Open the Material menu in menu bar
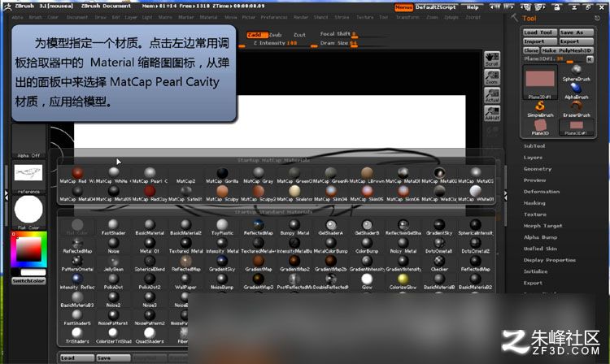This screenshot has width=610, height=364. 208,18
